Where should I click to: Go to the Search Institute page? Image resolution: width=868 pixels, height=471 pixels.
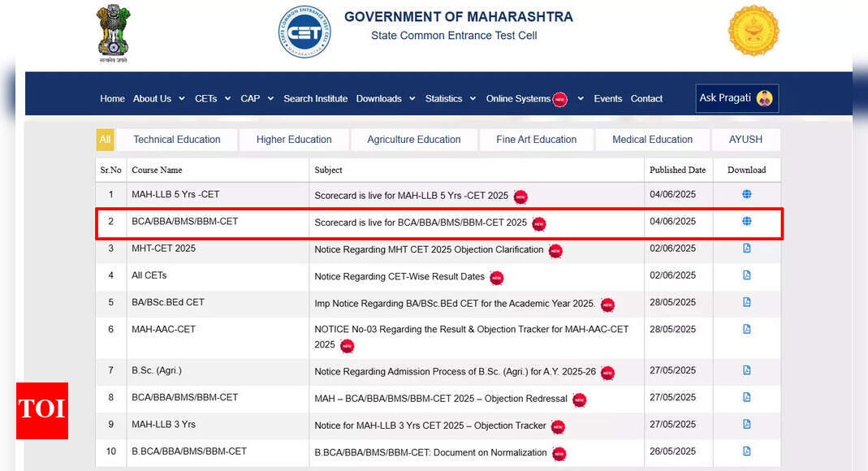(315, 99)
